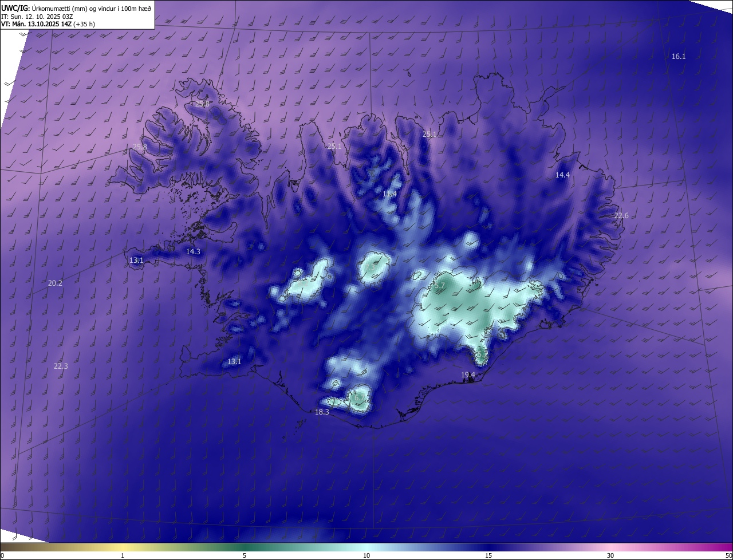Click the 19.4 value label
The image size is (733, 560).
coord(468,374)
